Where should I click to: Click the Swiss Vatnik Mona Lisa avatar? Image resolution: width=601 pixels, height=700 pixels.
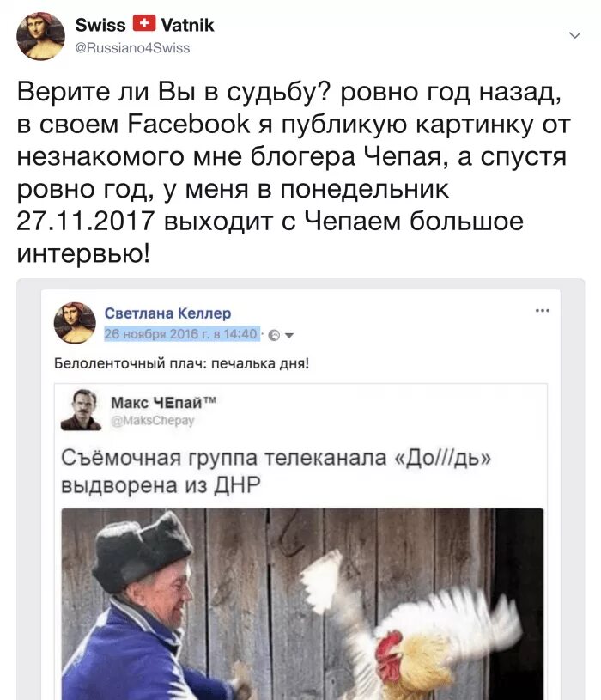(40, 36)
